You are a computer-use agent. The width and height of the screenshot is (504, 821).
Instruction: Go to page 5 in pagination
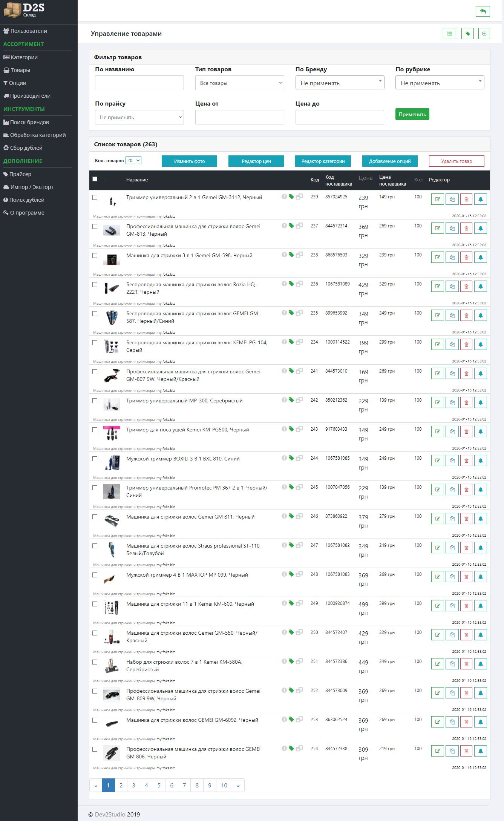coord(159,785)
